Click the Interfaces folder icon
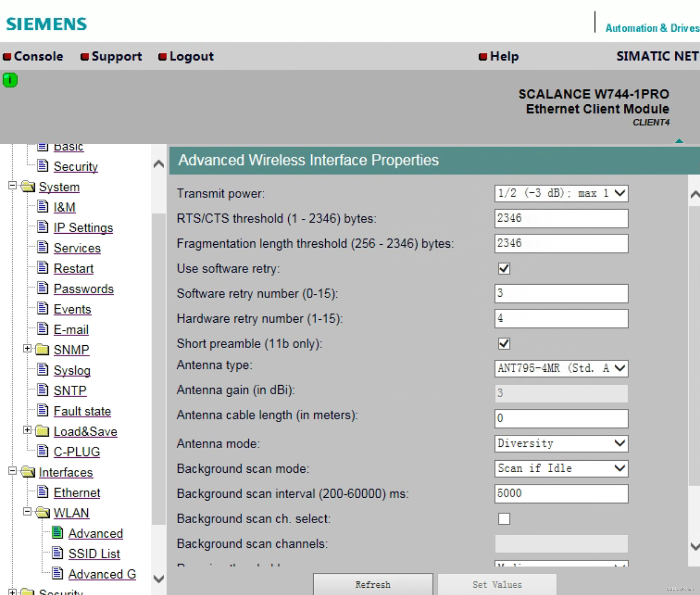Screen dimensions: 700x595 pyautogui.click(x=28, y=472)
